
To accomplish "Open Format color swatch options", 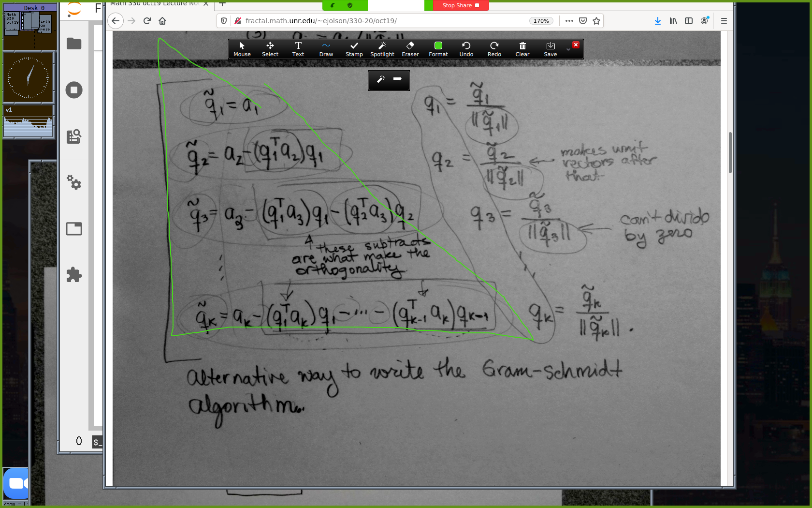I will click(438, 49).
